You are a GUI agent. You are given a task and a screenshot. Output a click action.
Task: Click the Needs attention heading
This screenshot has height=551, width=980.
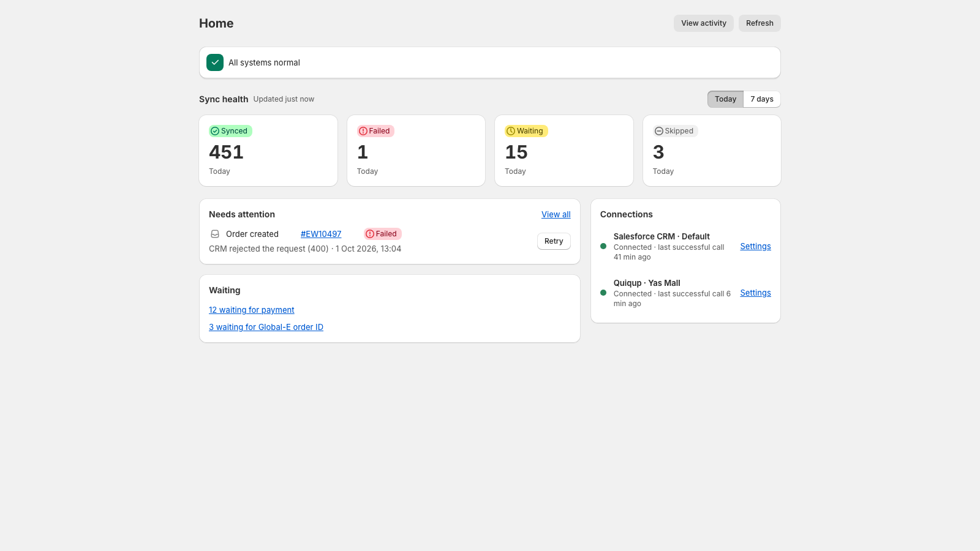tap(242, 214)
